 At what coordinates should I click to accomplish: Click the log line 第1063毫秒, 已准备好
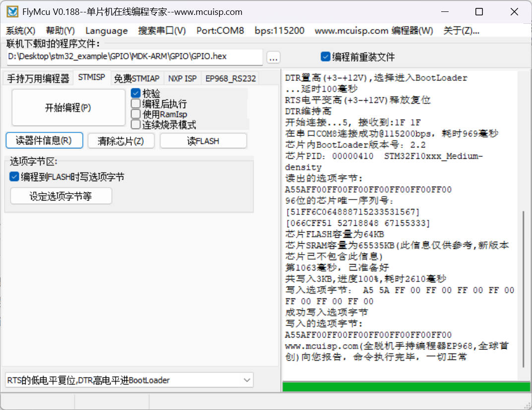coord(337,268)
